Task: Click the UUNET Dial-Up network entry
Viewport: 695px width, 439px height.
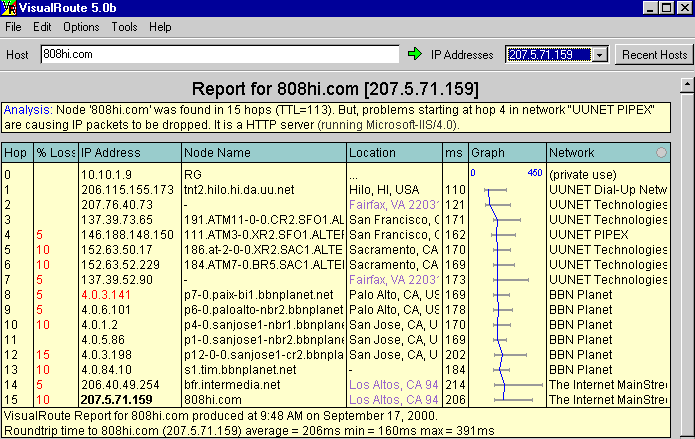Action: (x=608, y=190)
